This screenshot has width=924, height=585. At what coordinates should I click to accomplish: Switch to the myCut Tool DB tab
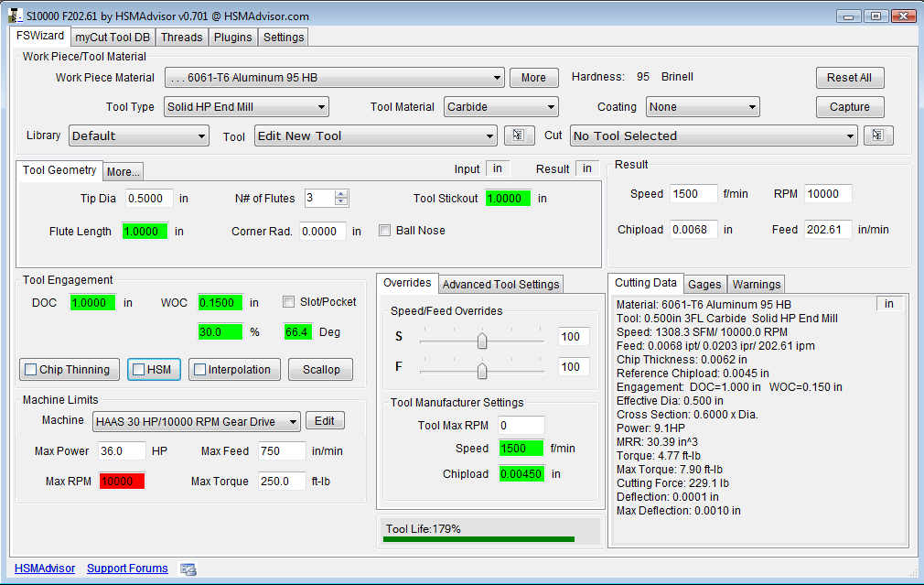(x=113, y=37)
